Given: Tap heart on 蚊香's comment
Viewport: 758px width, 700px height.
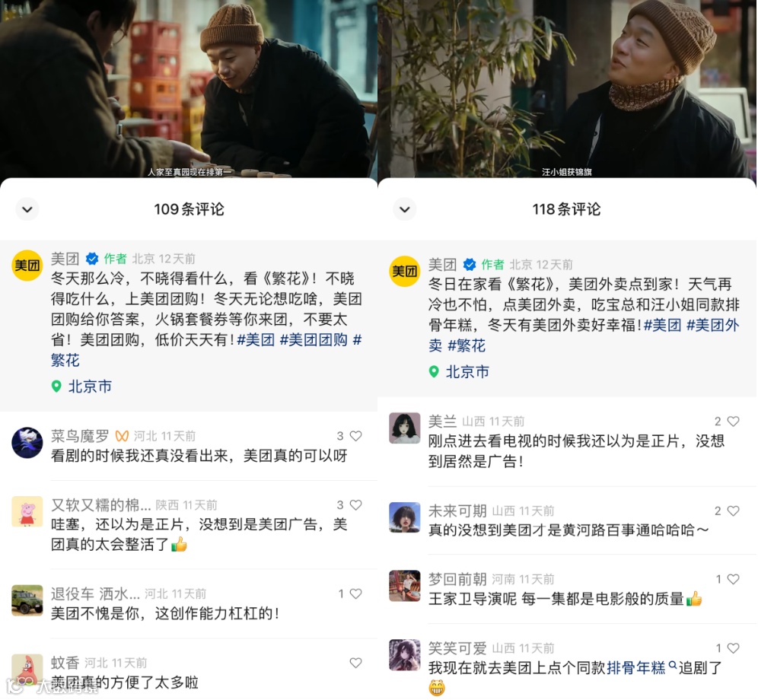Looking at the screenshot, I should coord(356,663).
